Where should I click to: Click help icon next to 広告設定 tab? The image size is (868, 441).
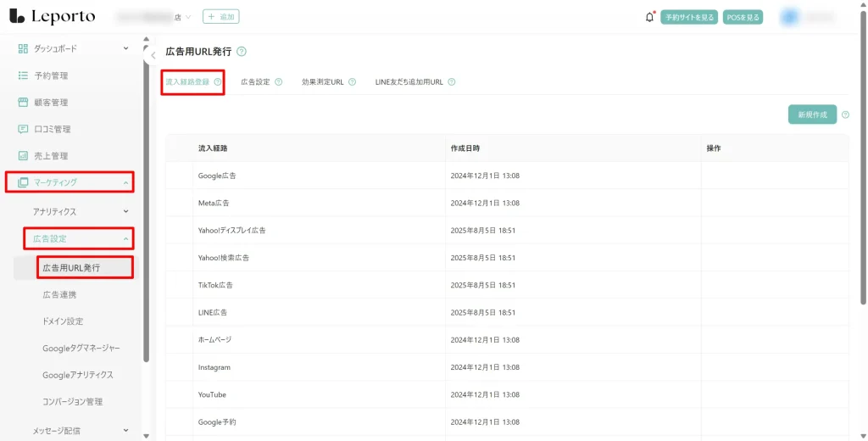(278, 82)
